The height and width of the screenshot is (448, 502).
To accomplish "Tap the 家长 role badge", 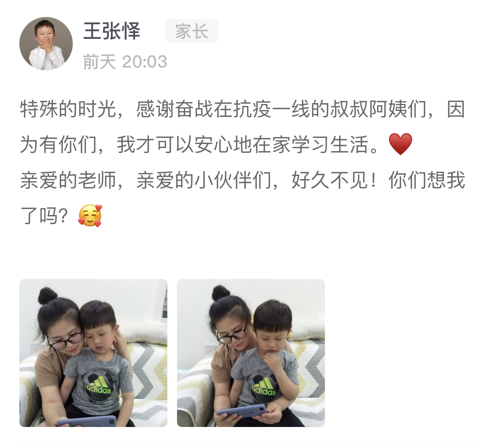I will (192, 31).
